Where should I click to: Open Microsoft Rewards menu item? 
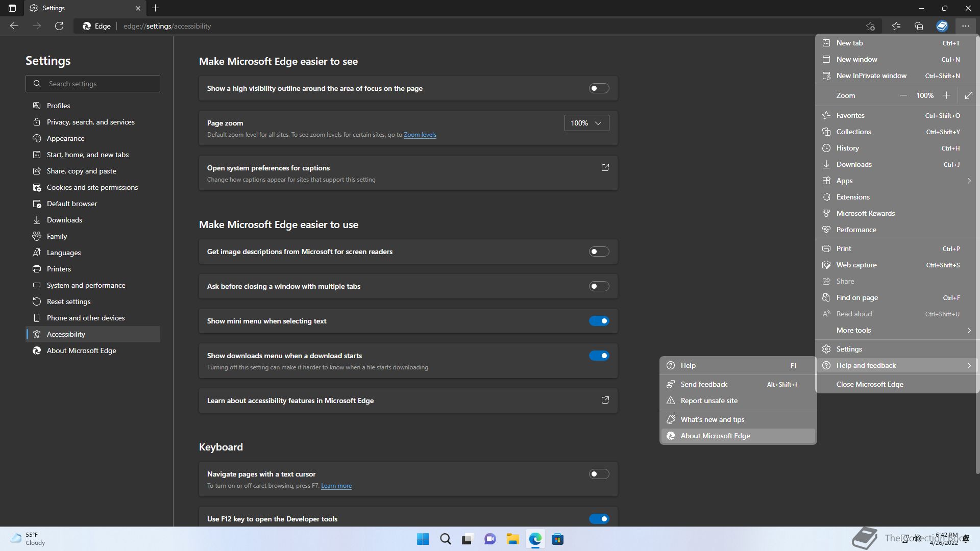coord(896,213)
